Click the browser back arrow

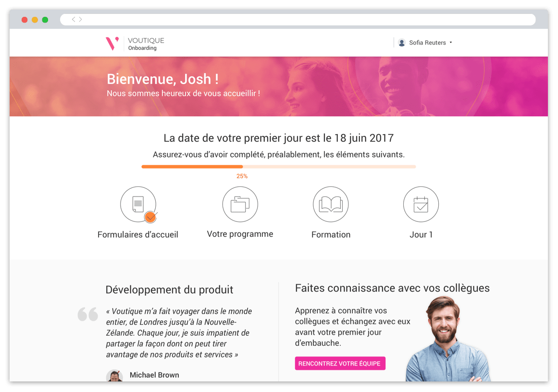74,19
